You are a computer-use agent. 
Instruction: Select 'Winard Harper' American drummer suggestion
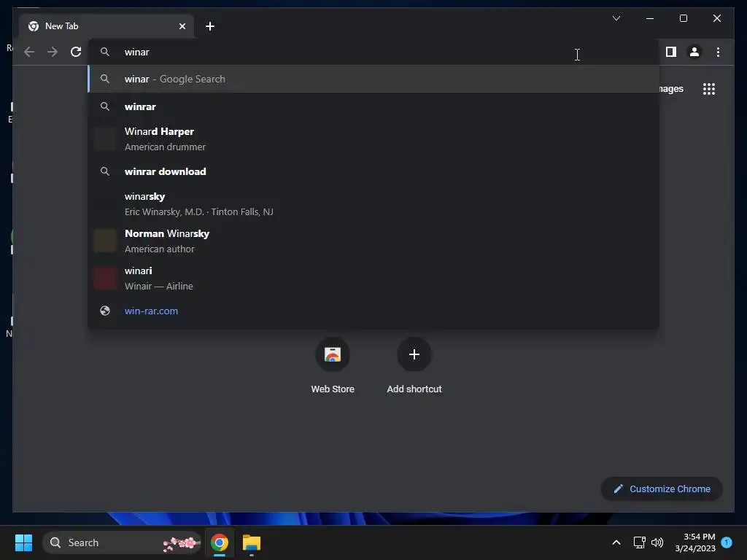pos(373,139)
